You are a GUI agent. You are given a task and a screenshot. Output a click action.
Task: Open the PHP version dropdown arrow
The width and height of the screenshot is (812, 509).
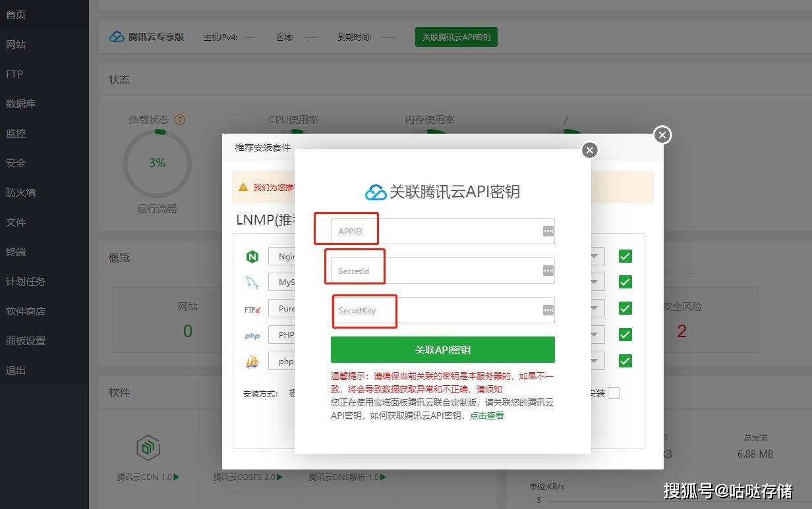594,335
